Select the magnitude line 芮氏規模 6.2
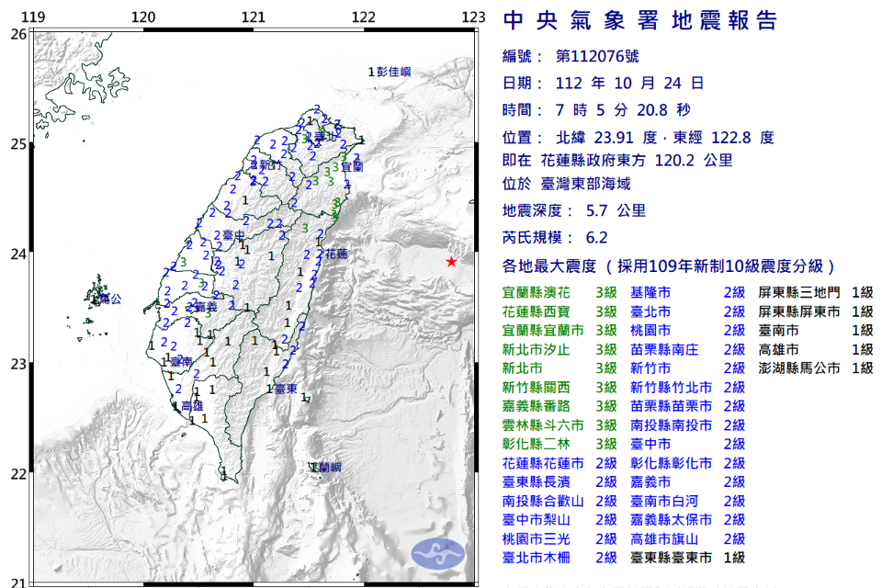 point(555,237)
